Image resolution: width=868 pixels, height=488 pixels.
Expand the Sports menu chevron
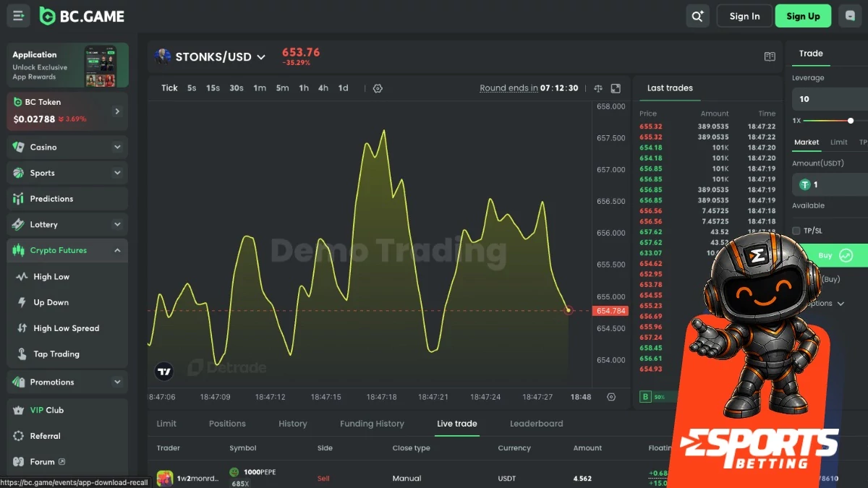pos(117,173)
